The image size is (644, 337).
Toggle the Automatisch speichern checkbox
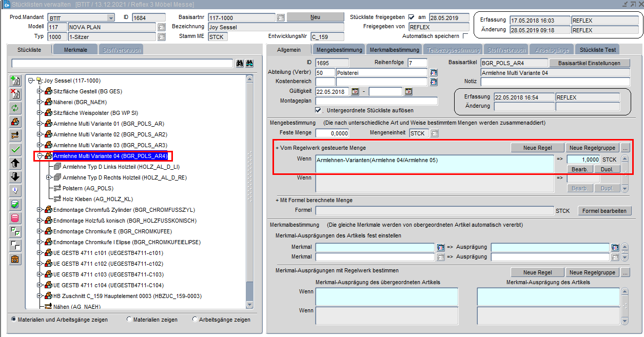coord(465,36)
